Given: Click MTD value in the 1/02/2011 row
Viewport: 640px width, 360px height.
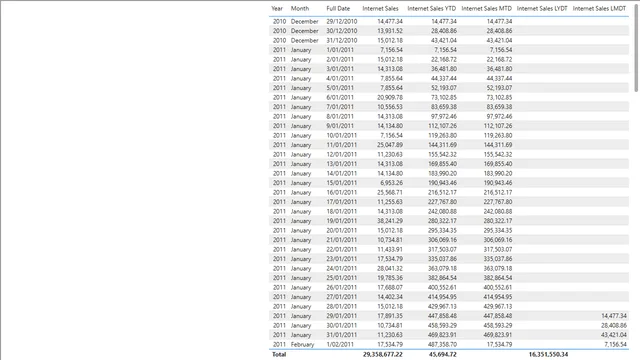Looking at the screenshot, I should click(x=499, y=344).
